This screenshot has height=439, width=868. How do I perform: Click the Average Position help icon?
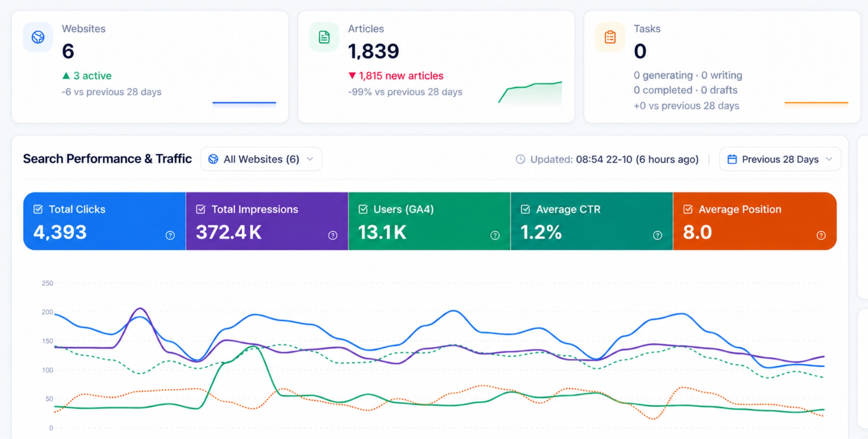click(x=821, y=236)
